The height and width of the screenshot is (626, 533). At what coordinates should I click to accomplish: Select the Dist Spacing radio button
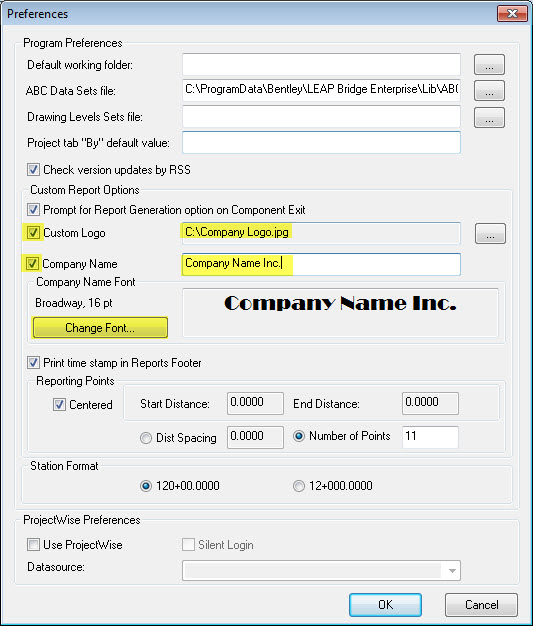tap(146, 438)
